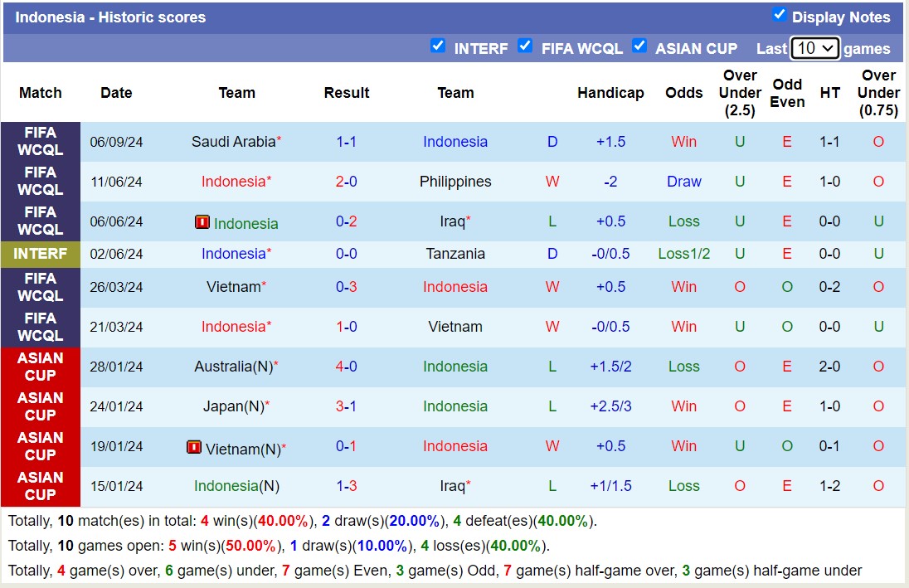Disable the FIFA WCQL filter checkbox
909x588 pixels.
[x=525, y=46]
